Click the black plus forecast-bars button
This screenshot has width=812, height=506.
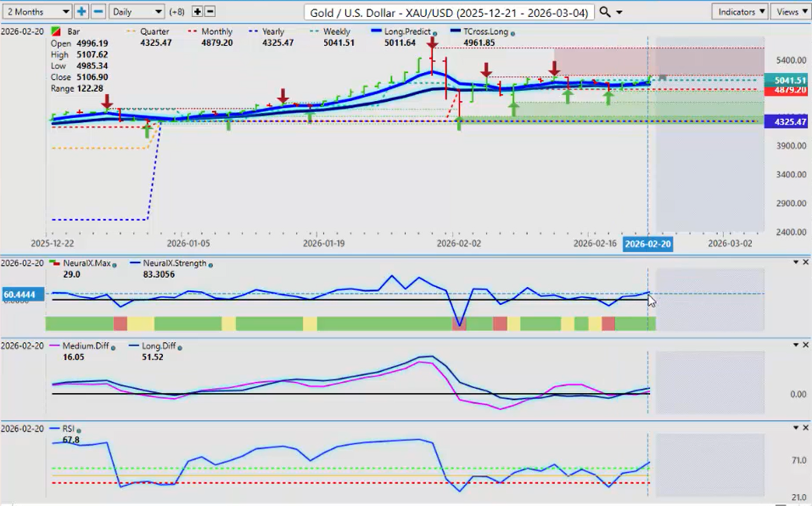198,12
